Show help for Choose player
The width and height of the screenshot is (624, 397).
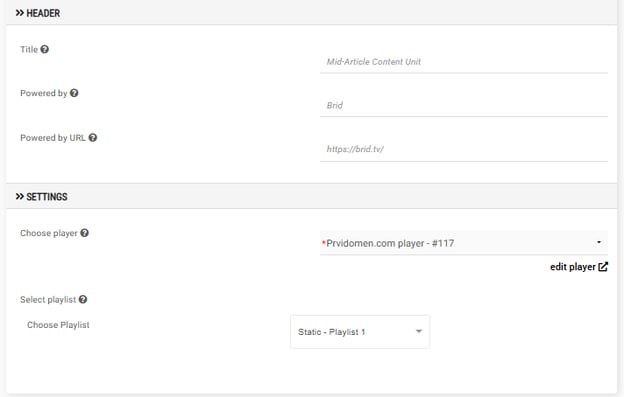(84, 233)
